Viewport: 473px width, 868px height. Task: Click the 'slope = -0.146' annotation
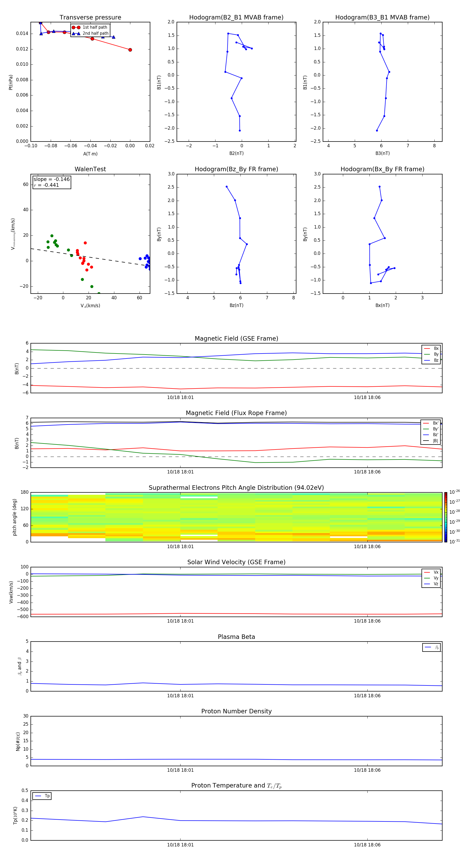52,179
